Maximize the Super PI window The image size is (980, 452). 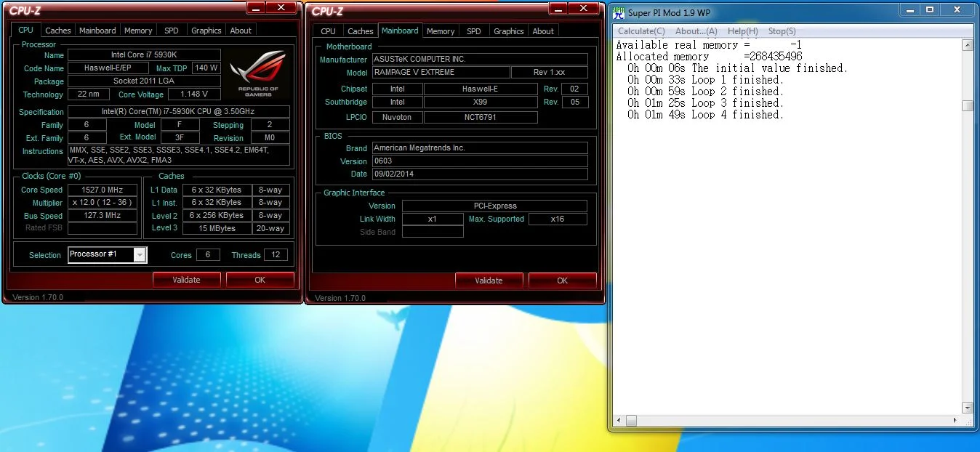click(x=929, y=10)
